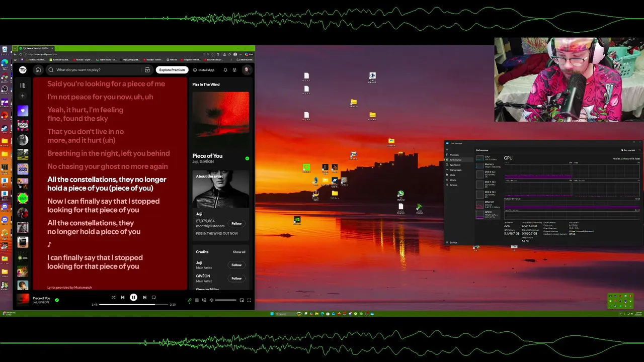Select GPU 0 in Task Manager performance list
Viewport: 644px width, 362px height.
[488, 215]
